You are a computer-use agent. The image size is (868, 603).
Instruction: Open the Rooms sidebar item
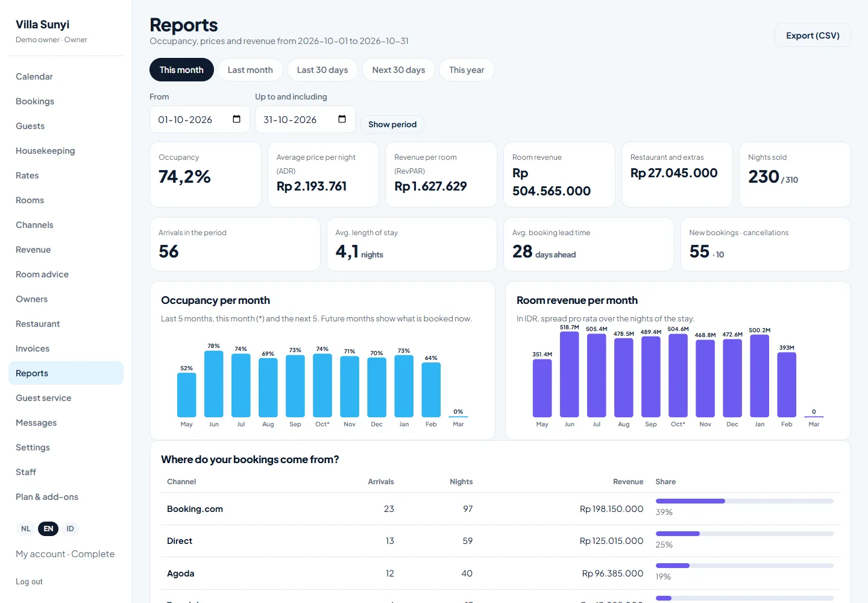coord(66,200)
